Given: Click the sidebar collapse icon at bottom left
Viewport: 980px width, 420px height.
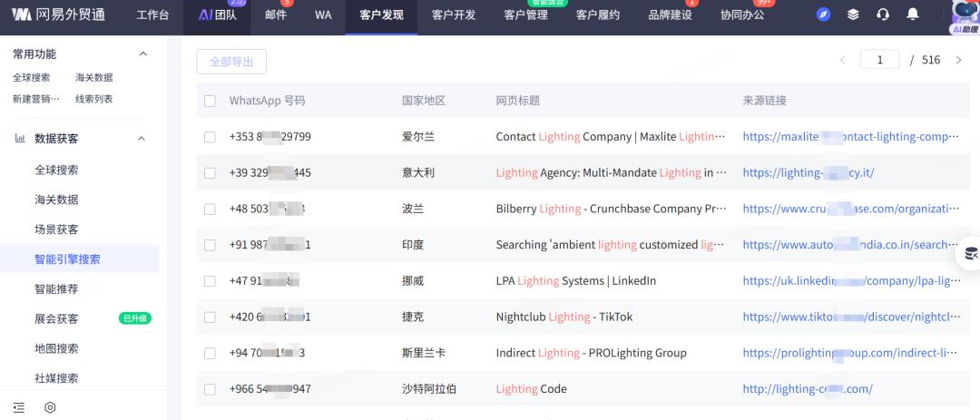Looking at the screenshot, I should tap(19, 407).
